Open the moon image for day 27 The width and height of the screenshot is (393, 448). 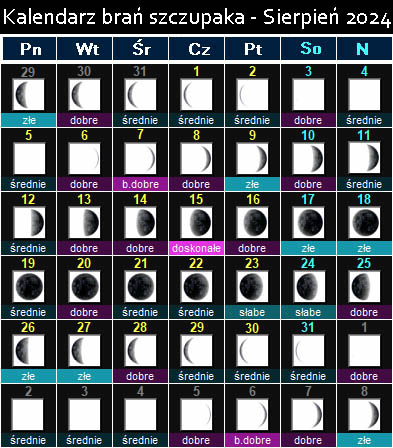tap(84, 351)
